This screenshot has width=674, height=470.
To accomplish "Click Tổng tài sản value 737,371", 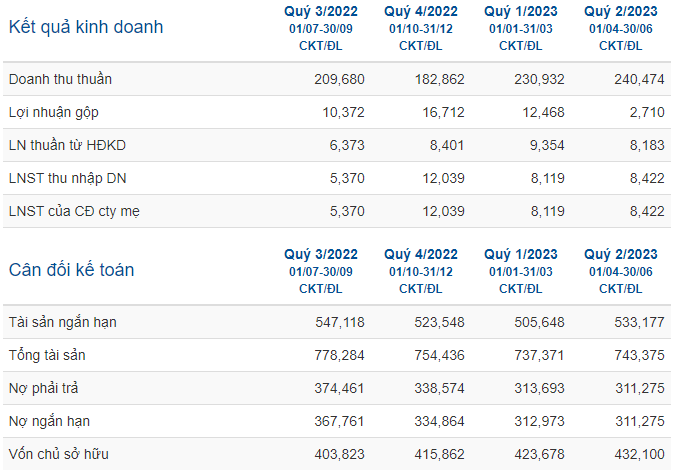I will click(539, 356).
